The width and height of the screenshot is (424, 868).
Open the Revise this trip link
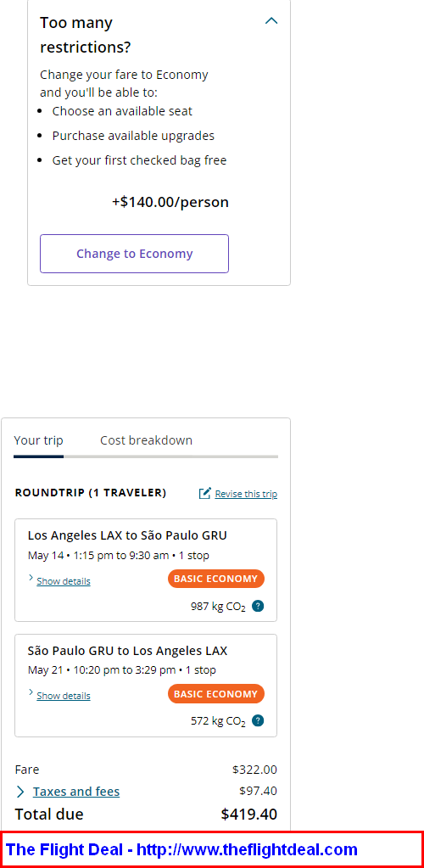tap(246, 494)
